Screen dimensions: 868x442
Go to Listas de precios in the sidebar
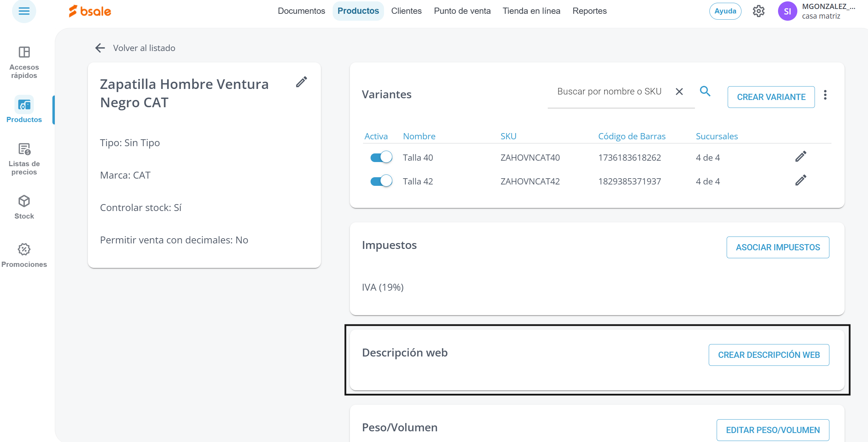pyautogui.click(x=24, y=159)
